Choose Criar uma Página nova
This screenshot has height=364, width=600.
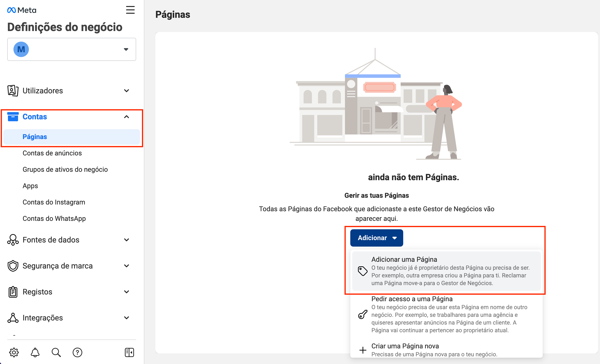[405, 346]
